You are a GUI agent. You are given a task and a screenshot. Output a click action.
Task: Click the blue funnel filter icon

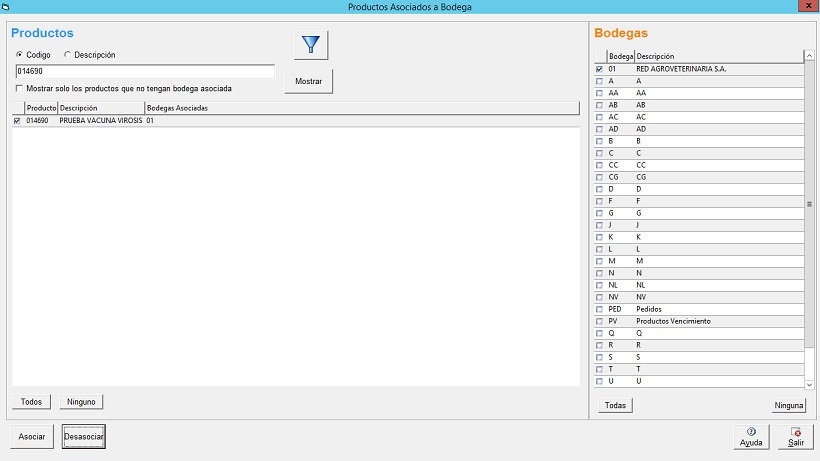311,45
